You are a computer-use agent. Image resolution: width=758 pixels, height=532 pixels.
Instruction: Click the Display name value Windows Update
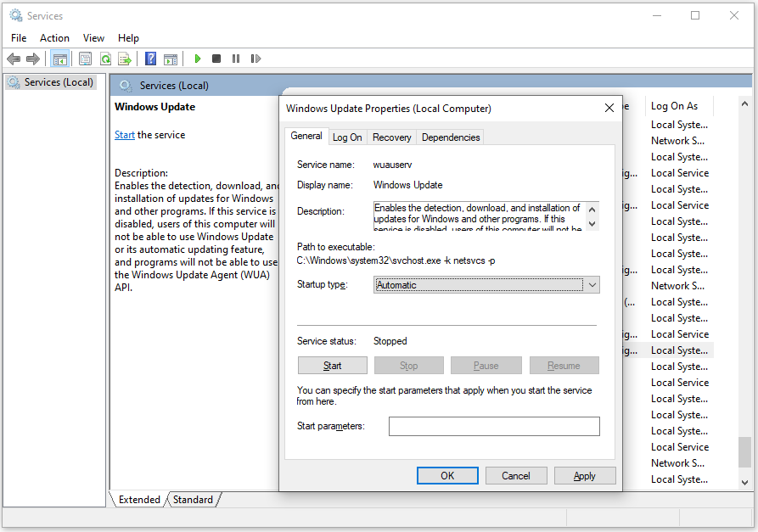408,185
